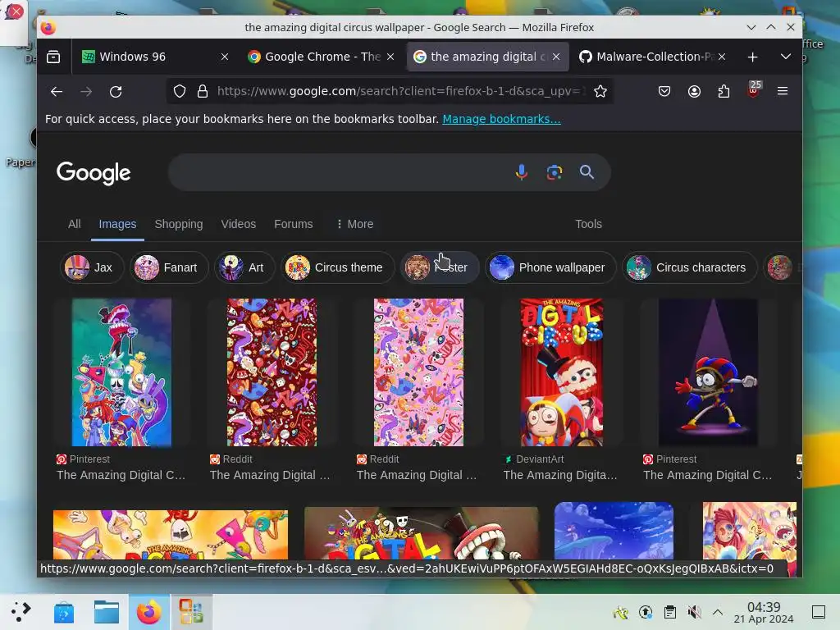
Task: Open Firefox tracking protection shield
Action: [x=180, y=92]
